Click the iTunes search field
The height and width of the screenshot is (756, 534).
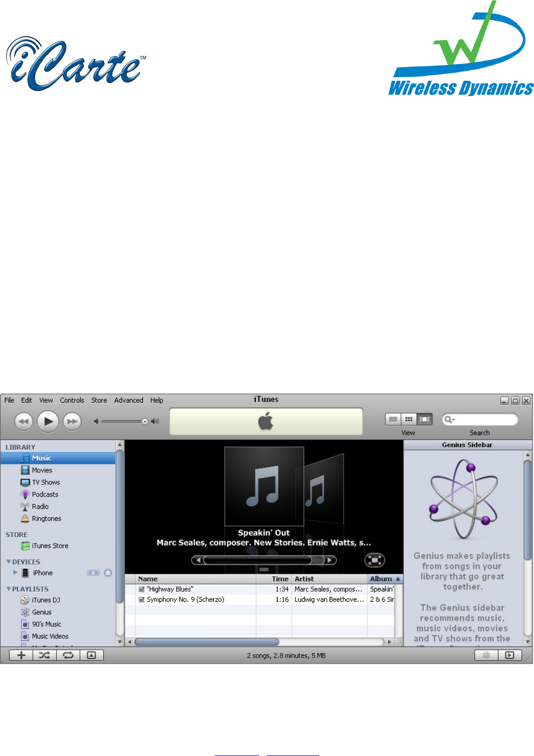(x=480, y=419)
